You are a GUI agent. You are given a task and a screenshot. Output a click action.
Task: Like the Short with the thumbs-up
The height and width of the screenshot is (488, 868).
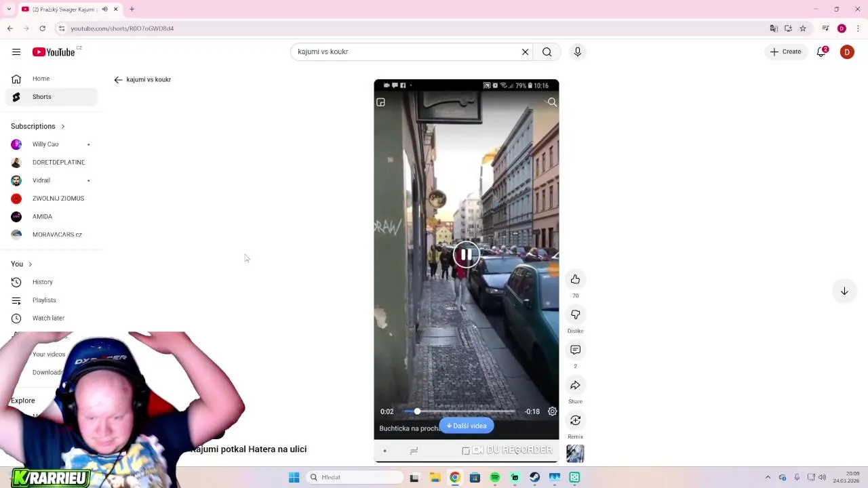click(x=575, y=279)
